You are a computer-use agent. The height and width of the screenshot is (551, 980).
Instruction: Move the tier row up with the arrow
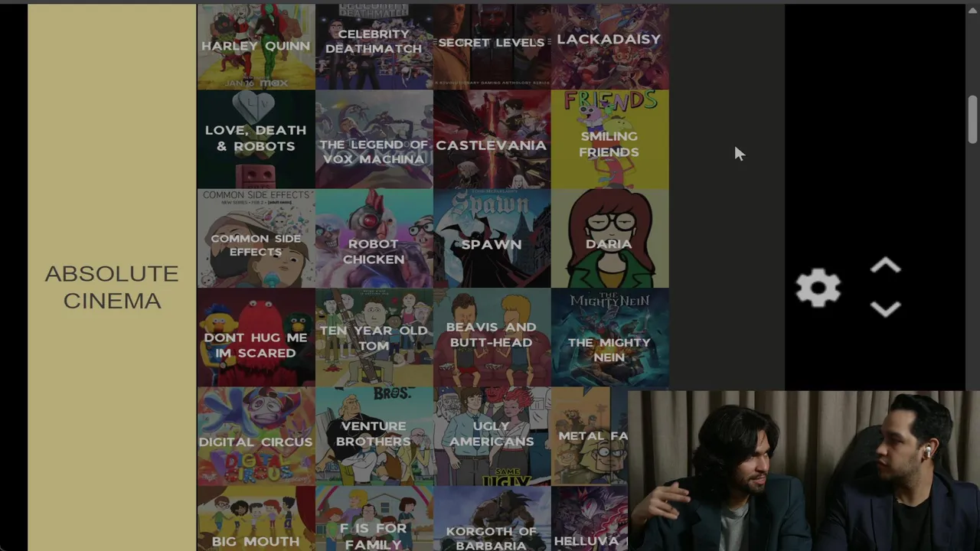pos(885,266)
